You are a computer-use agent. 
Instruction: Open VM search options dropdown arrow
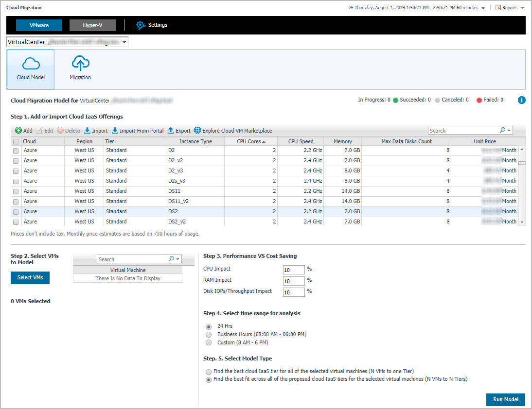[178, 259]
